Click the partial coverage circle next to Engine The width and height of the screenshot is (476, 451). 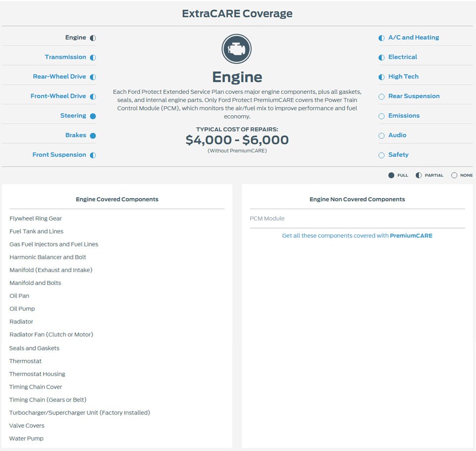tap(93, 38)
